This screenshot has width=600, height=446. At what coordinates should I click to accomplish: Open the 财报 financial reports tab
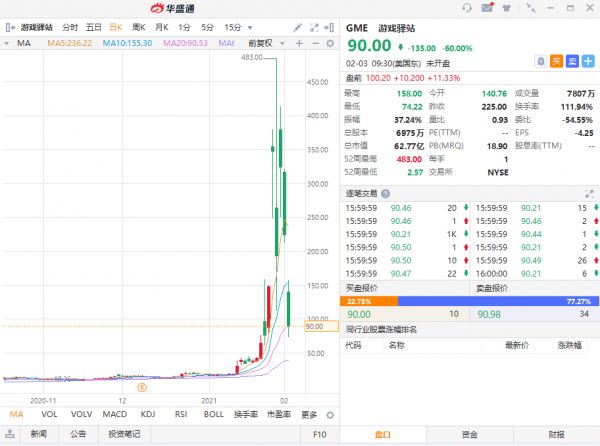click(x=555, y=434)
